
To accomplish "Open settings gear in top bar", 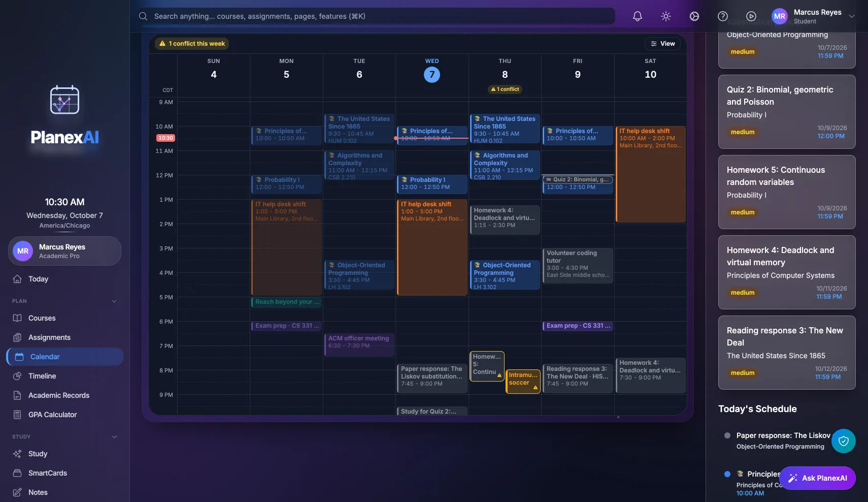I will point(694,16).
